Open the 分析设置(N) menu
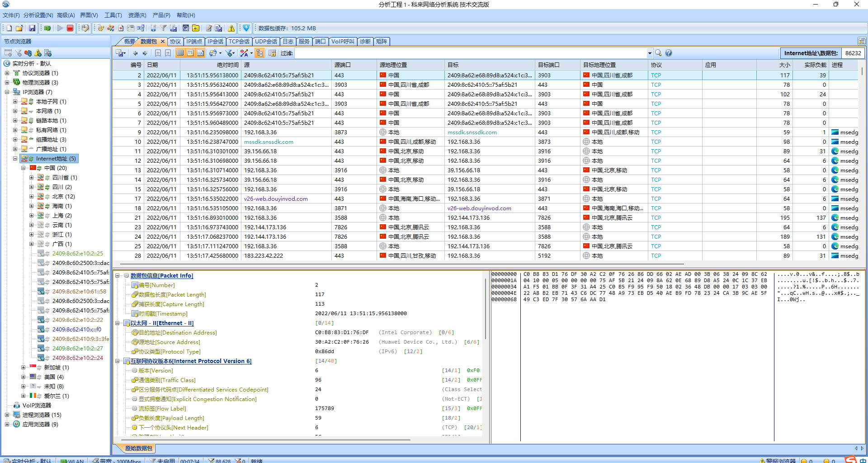This screenshot has height=463, width=868. [x=38, y=15]
